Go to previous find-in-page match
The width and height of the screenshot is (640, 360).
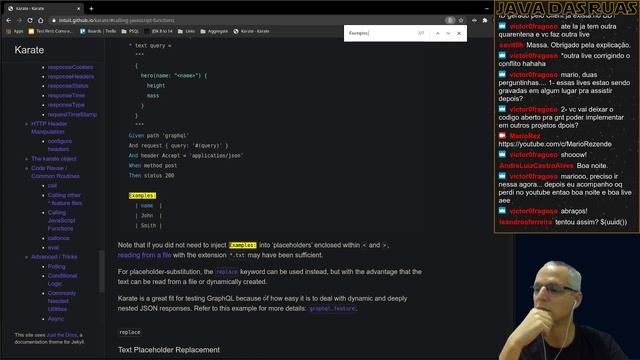438,33
